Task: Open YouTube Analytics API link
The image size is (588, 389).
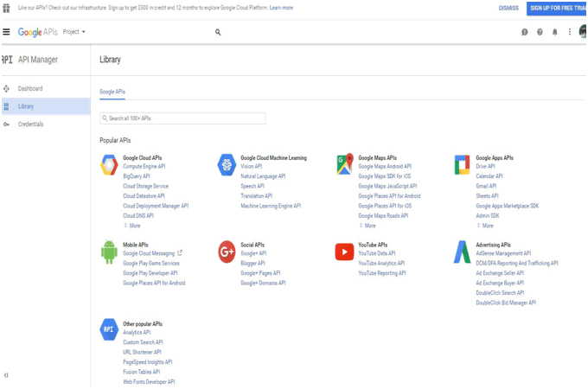Action: tap(381, 264)
